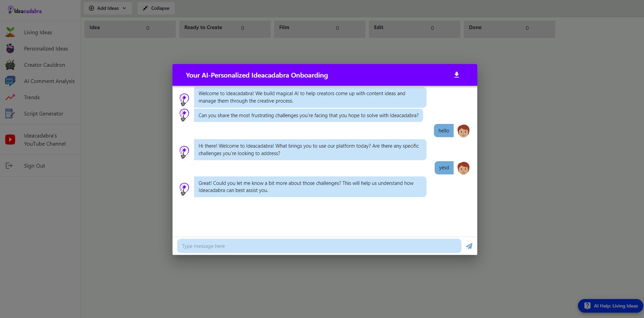
Task: Click the Living Ideas sprout icon
Action: click(x=10, y=32)
